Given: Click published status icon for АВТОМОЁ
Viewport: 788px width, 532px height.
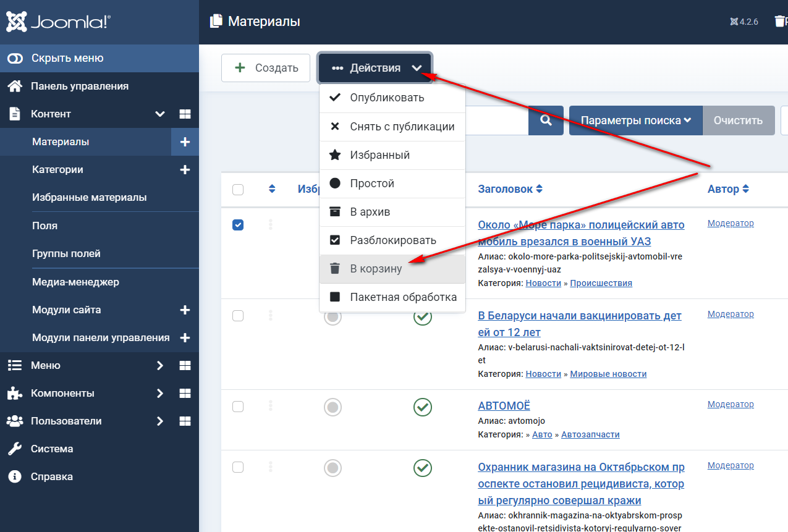Looking at the screenshot, I should pos(423,407).
